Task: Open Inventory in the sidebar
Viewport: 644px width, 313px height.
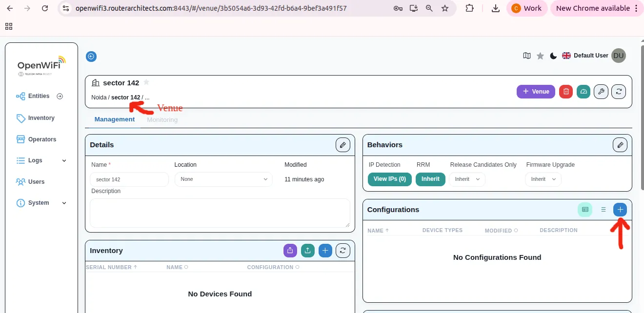Action: click(x=41, y=118)
